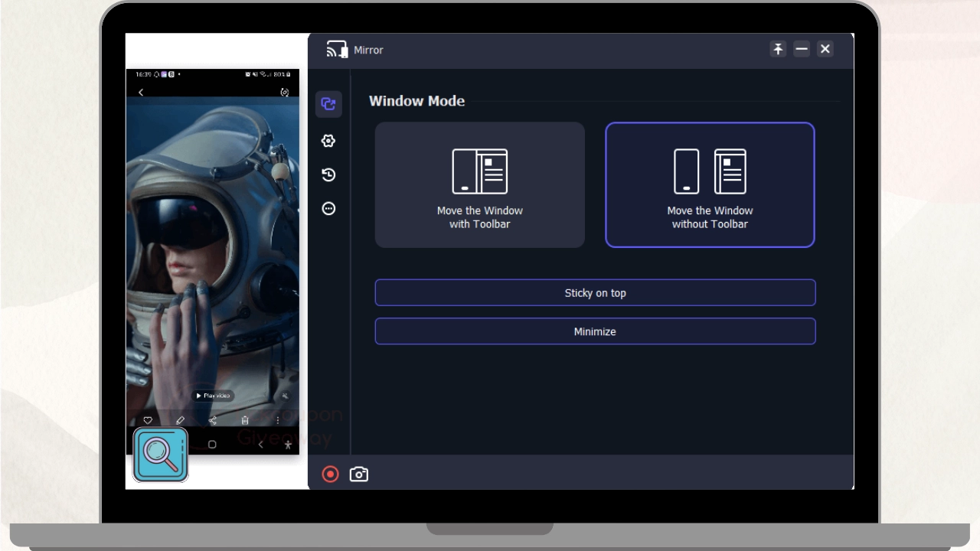Select Move the Window without Toolbar

710,185
